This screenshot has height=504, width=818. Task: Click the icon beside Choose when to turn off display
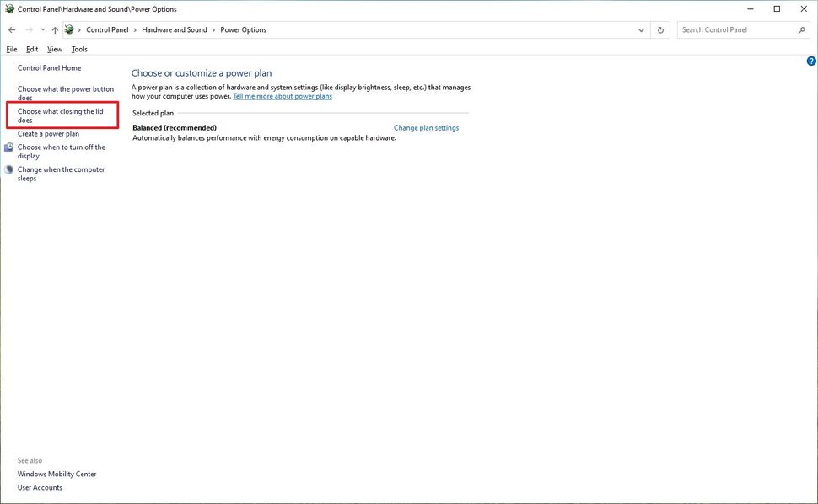(9, 147)
